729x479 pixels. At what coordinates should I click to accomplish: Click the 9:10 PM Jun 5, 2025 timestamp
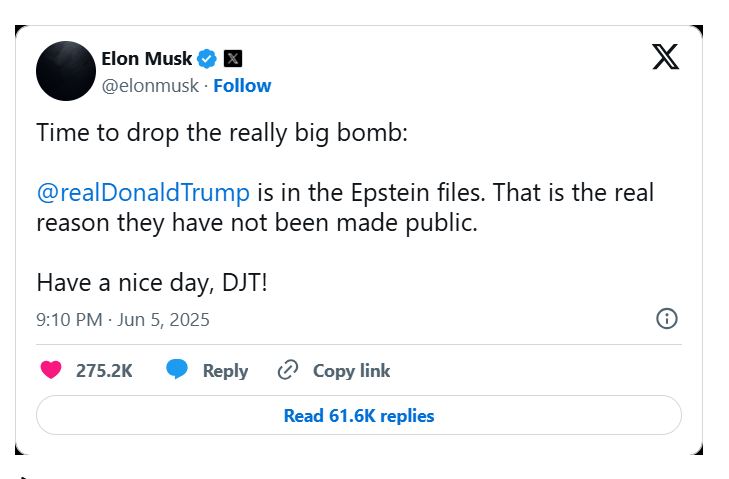point(123,320)
